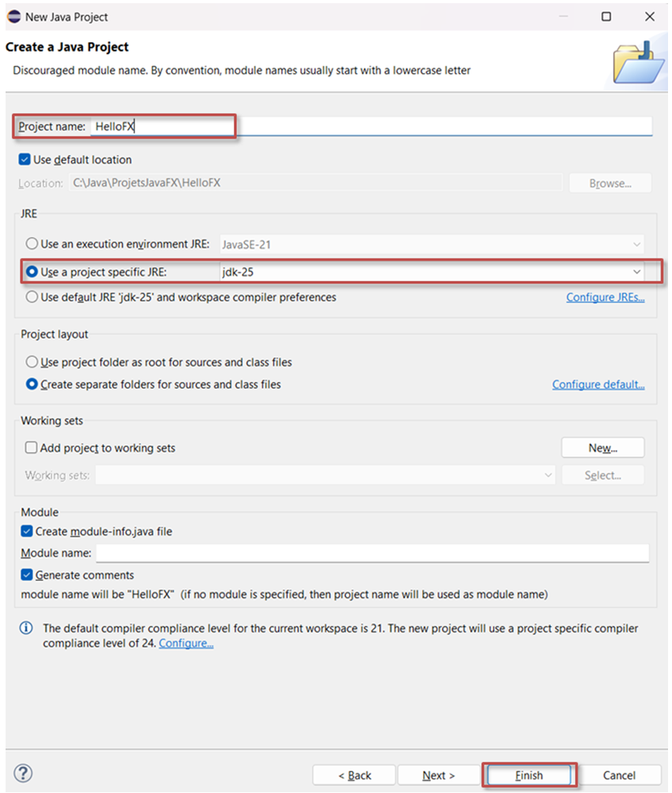Click Finish to create the HelloFX project
This screenshot has width=672, height=793.
click(528, 775)
